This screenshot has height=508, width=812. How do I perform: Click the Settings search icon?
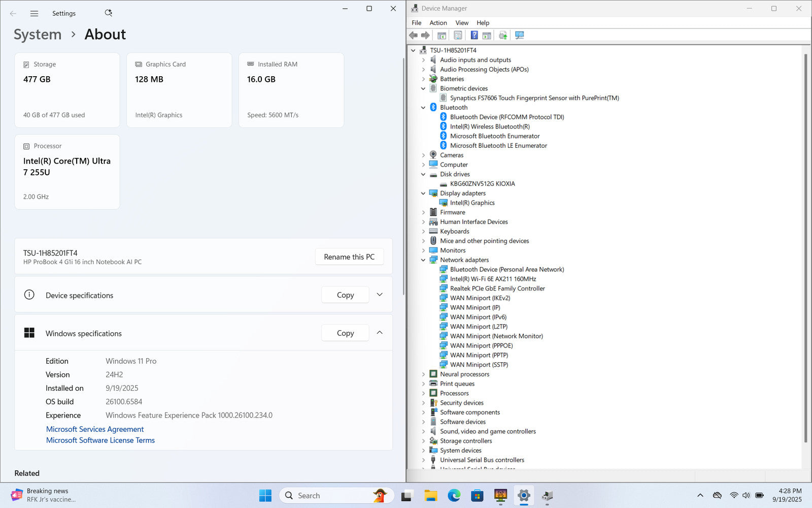pyautogui.click(x=108, y=13)
